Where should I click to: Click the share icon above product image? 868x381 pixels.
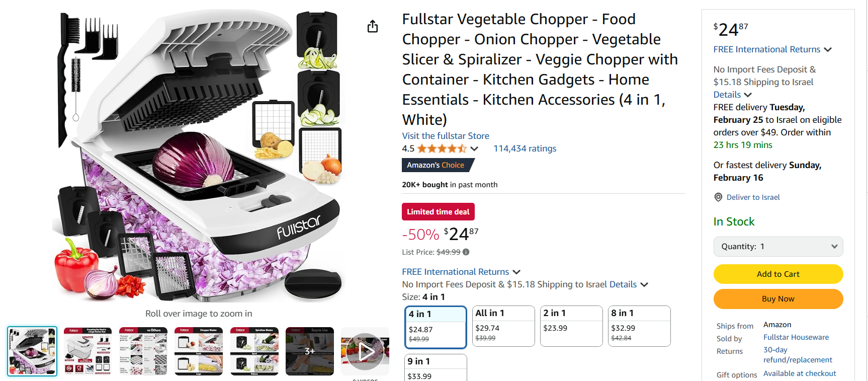click(x=372, y=26)
